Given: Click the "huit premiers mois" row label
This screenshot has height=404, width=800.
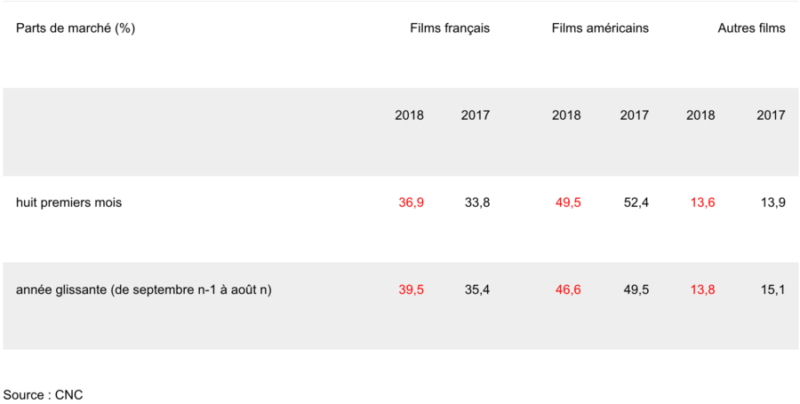Looking at the screenshot, I should (x=69, y=202).
